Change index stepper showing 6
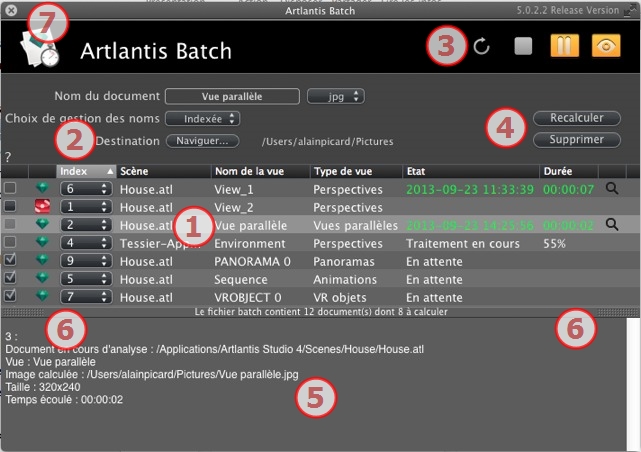 (x=86, y=189)
